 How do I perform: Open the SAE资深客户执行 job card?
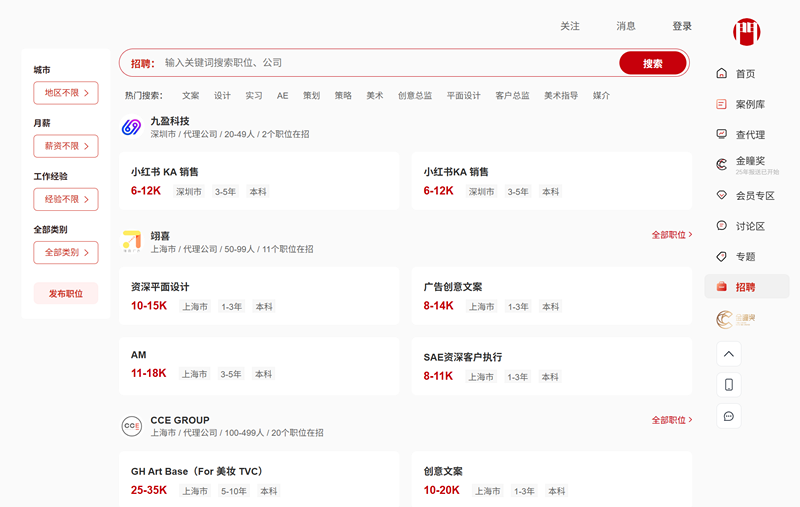point(552,366)
